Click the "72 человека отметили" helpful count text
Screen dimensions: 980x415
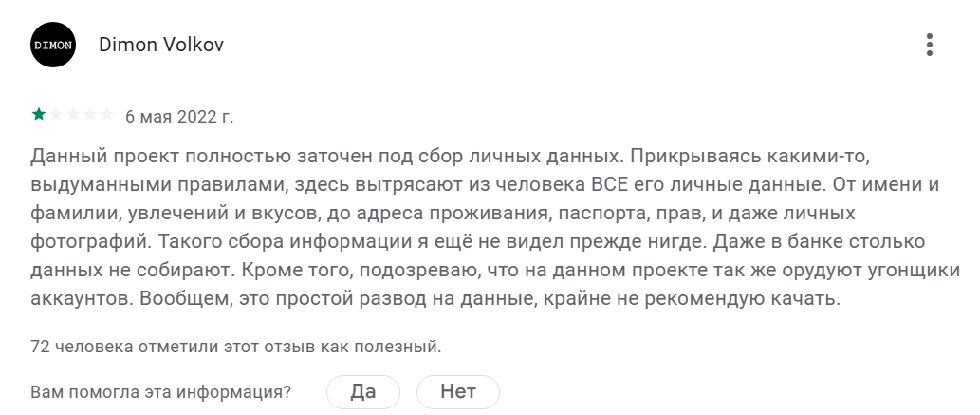point(236,347)
